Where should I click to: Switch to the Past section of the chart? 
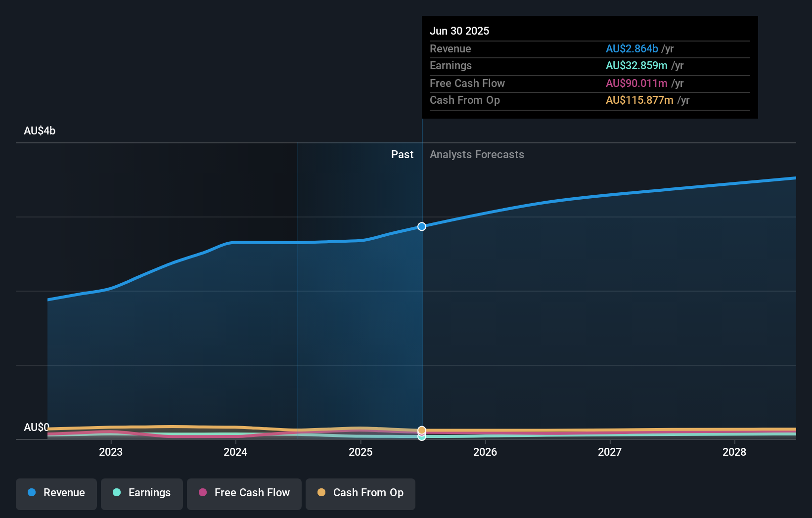(x=402, y=154)
